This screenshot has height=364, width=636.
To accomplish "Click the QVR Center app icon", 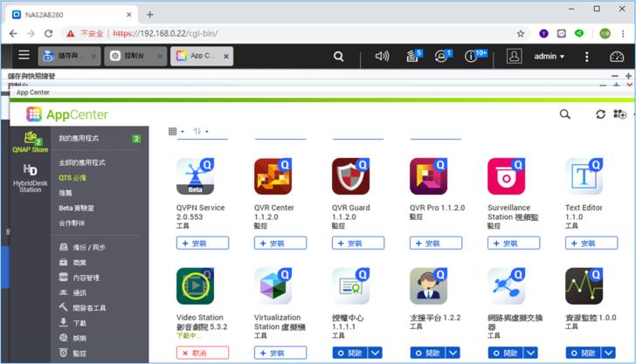I will [x=273, y=176].
